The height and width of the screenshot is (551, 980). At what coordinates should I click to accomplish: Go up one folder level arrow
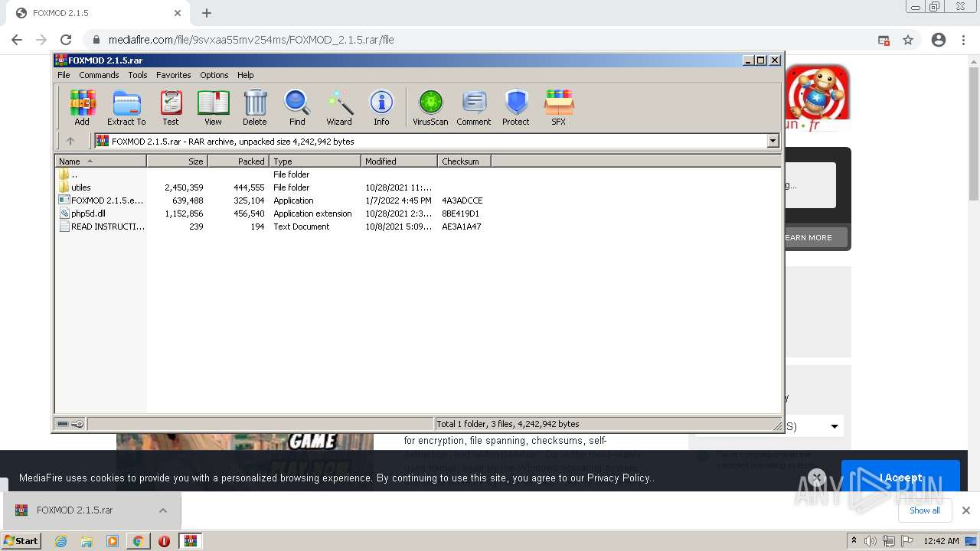(70, 141)
